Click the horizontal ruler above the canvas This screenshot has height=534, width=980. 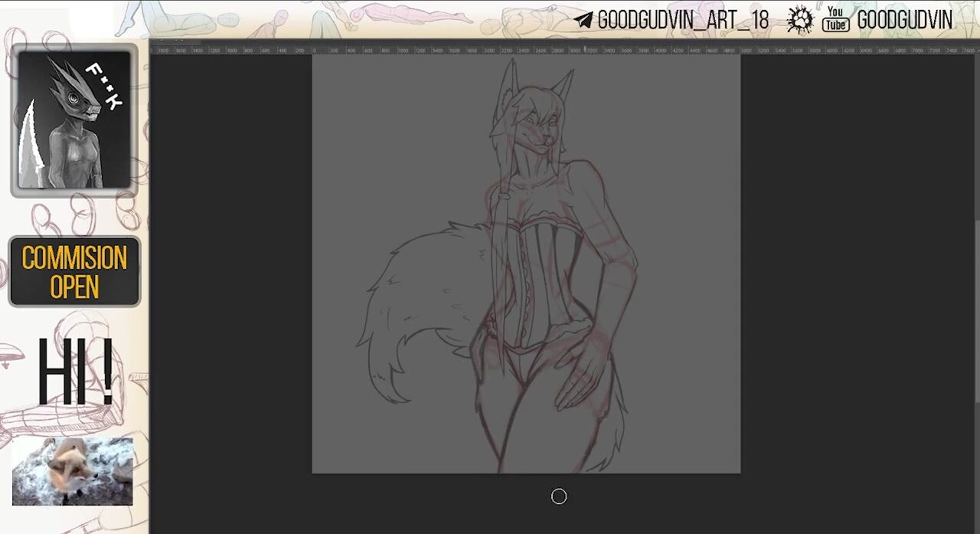coord(536,50)
